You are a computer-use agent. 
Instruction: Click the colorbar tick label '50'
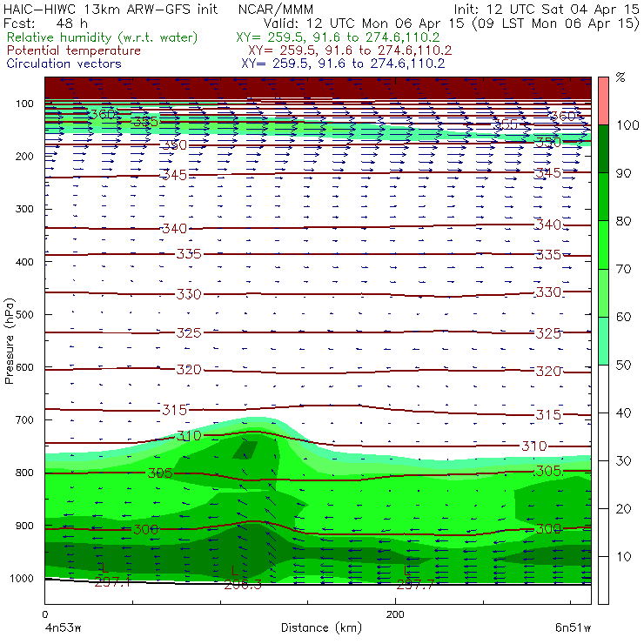click(x=623, y=366)
